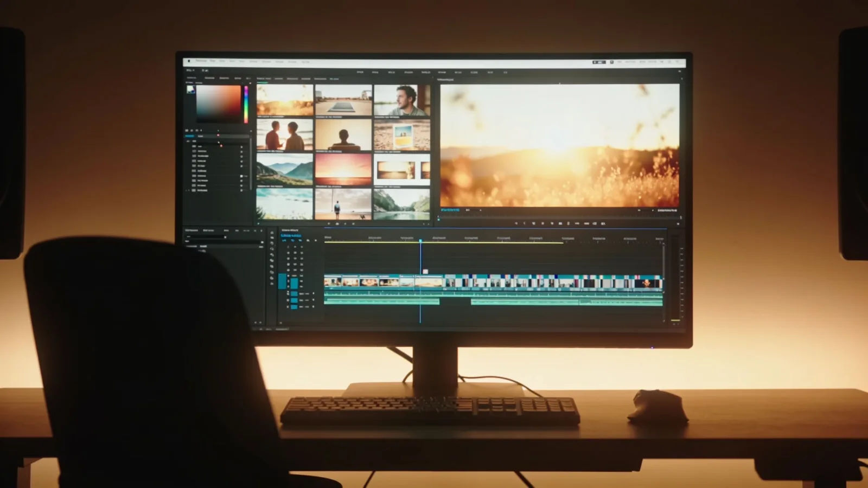Toggle Linked Selection in timeline header
The height and width of the screenshot is (488, 868).
301,240
